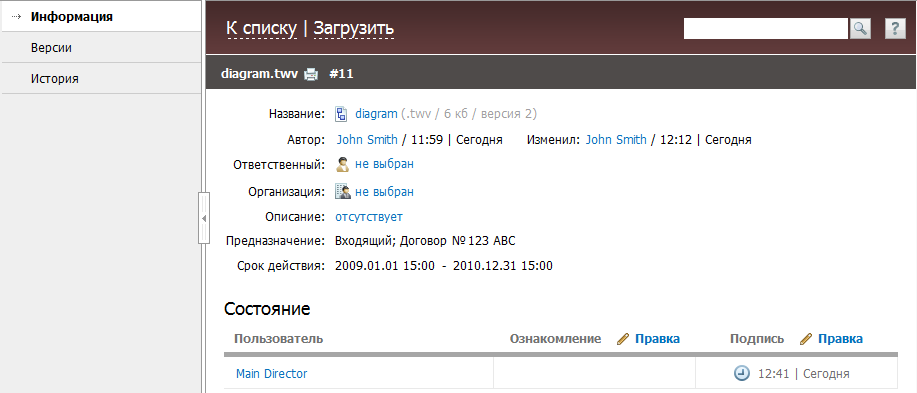Click the Пользователь column header
This screenshot has height=393, width=917.
pyautogui.click(x=278, y=339)
